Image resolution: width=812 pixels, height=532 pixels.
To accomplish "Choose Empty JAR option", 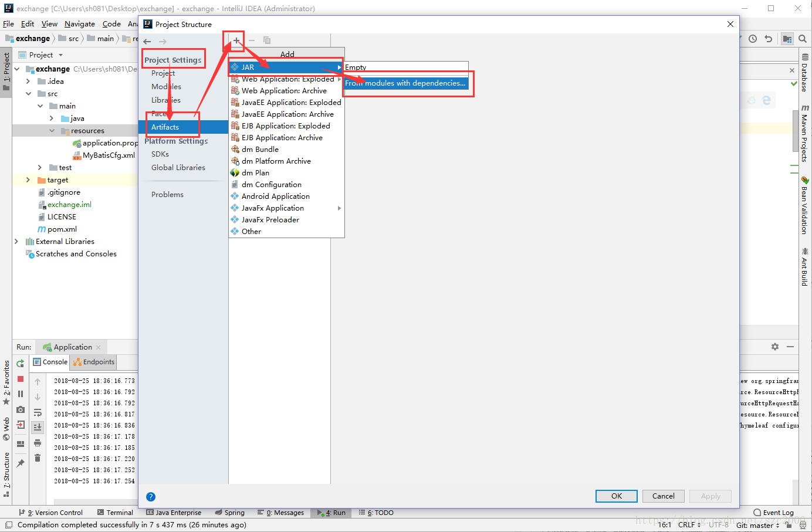I will 406,67.
